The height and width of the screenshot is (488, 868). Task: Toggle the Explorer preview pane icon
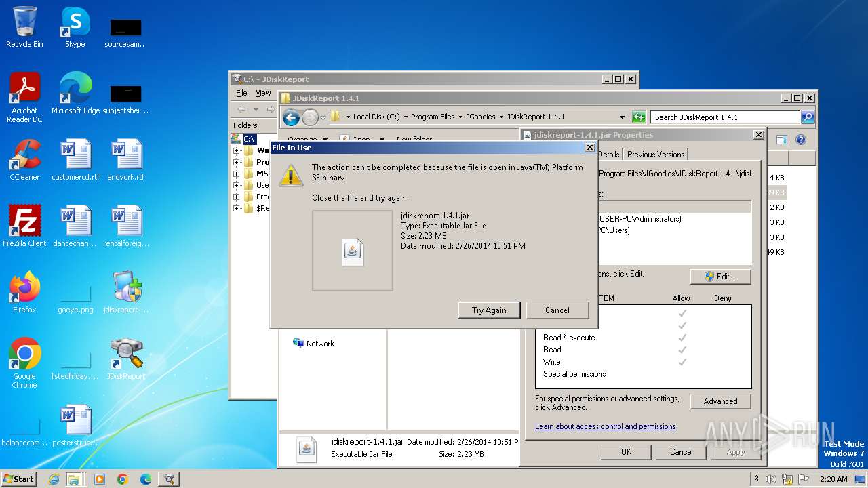click(781, 140)
